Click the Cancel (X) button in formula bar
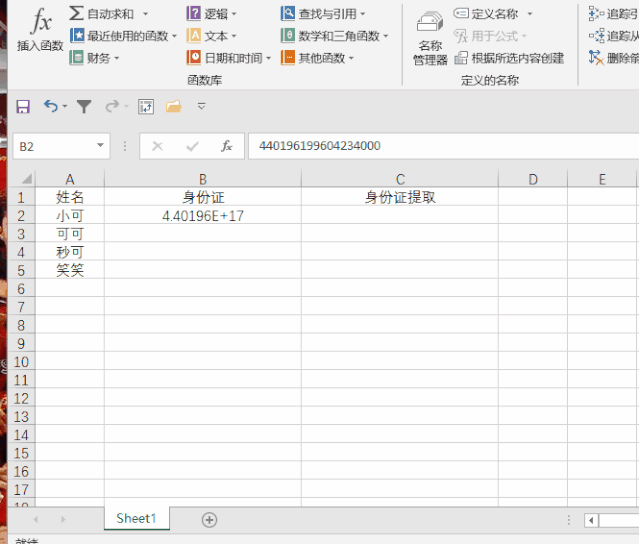The image size is (639, 544). pos(157,146)
